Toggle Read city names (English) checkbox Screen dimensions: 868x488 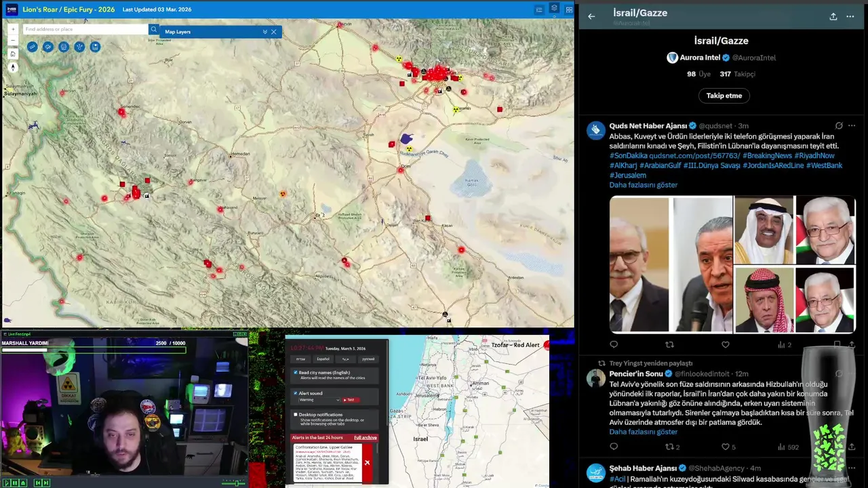pos(296,372)
